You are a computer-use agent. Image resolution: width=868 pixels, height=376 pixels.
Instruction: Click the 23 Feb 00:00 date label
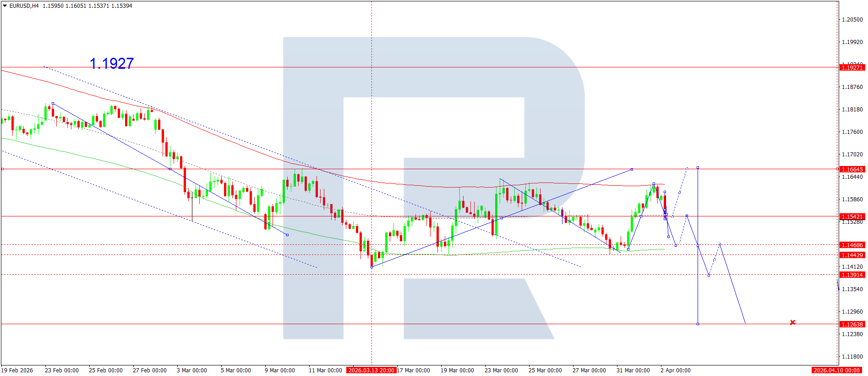click(61, 370)
